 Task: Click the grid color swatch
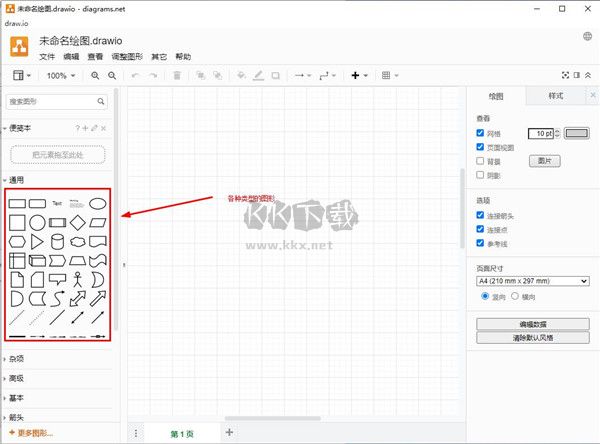click(577, 133)
